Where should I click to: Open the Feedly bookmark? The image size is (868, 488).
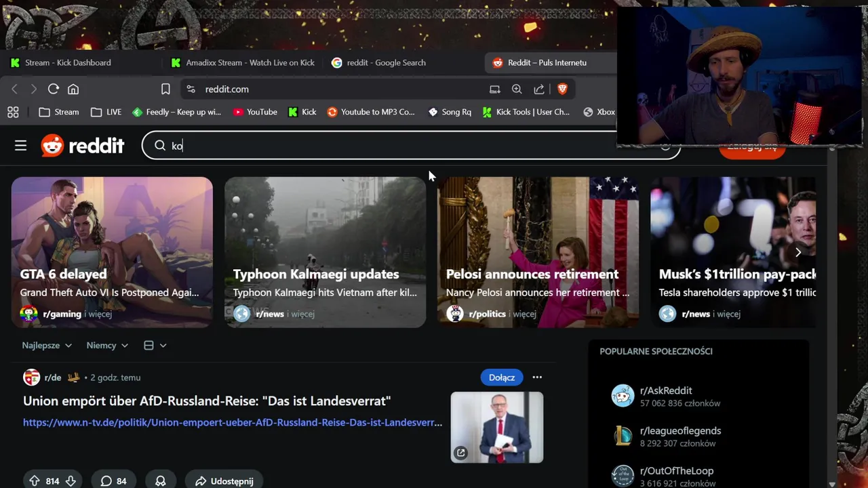176,112
